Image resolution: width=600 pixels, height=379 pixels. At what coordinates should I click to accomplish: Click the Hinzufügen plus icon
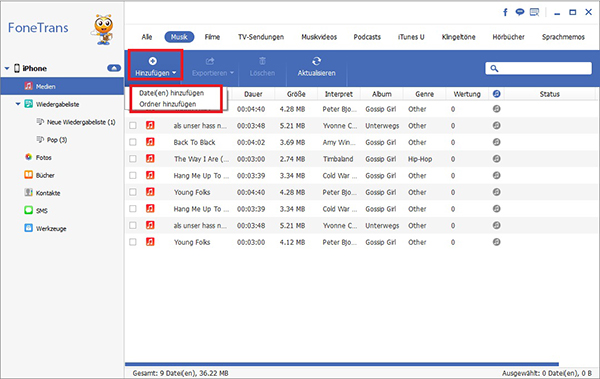click(153, 61)
